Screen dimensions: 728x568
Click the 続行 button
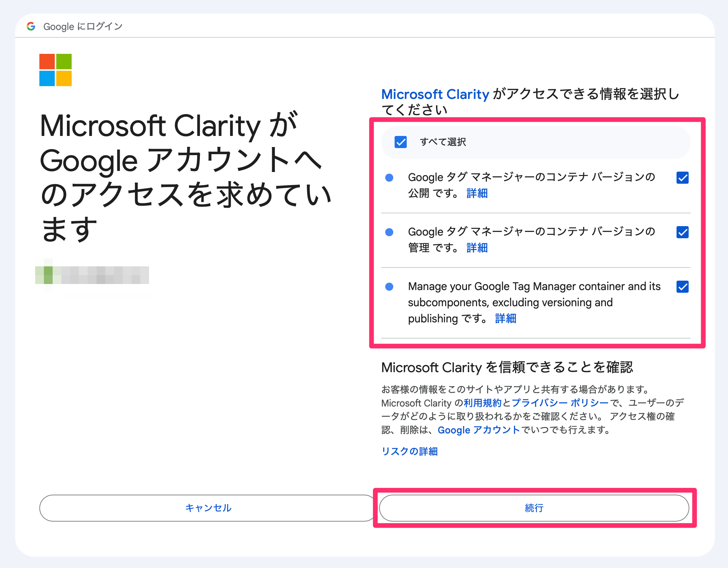point(534,508)
